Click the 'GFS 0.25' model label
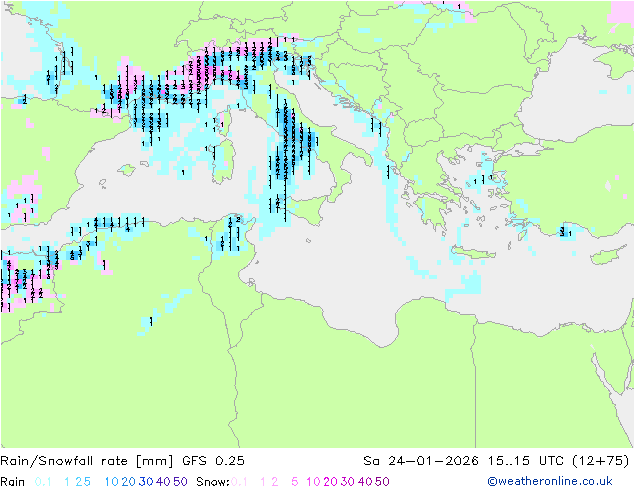634x490 pixels. [213, 460]
